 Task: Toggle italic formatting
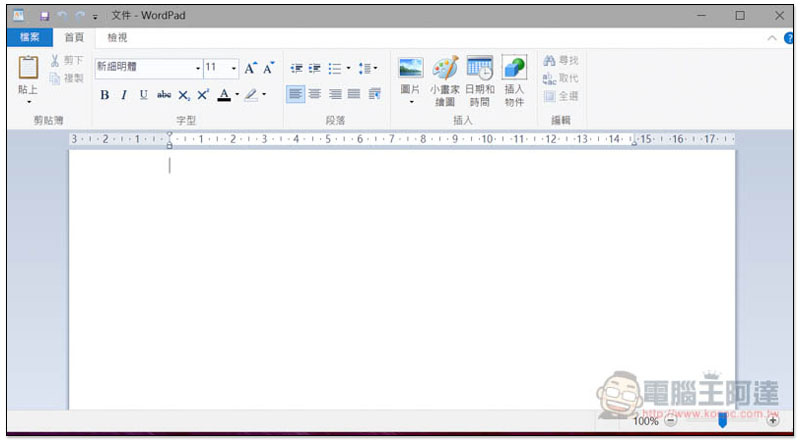click(x=124, y=95)
